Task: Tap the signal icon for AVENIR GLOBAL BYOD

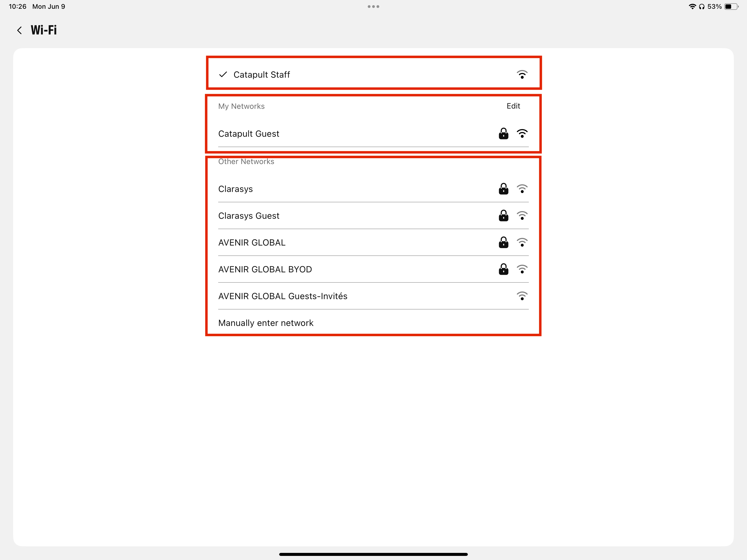Action: coord(522,269)
